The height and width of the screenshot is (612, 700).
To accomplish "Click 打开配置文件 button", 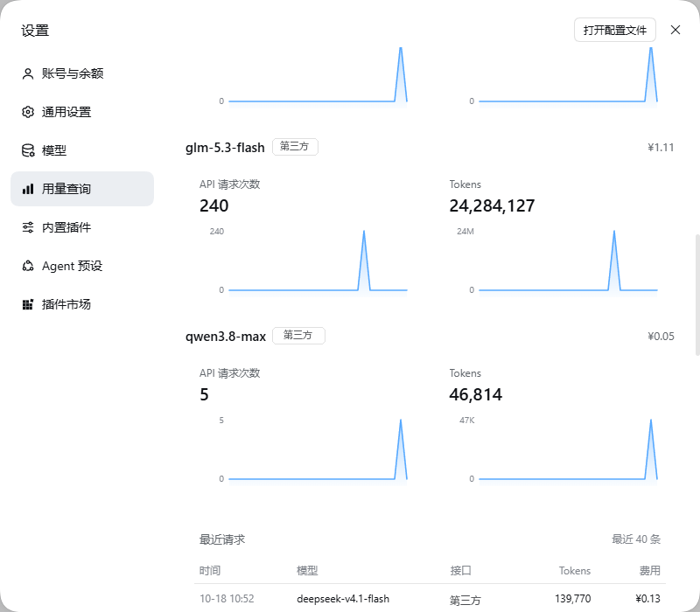I will click(x=615, y=30).
